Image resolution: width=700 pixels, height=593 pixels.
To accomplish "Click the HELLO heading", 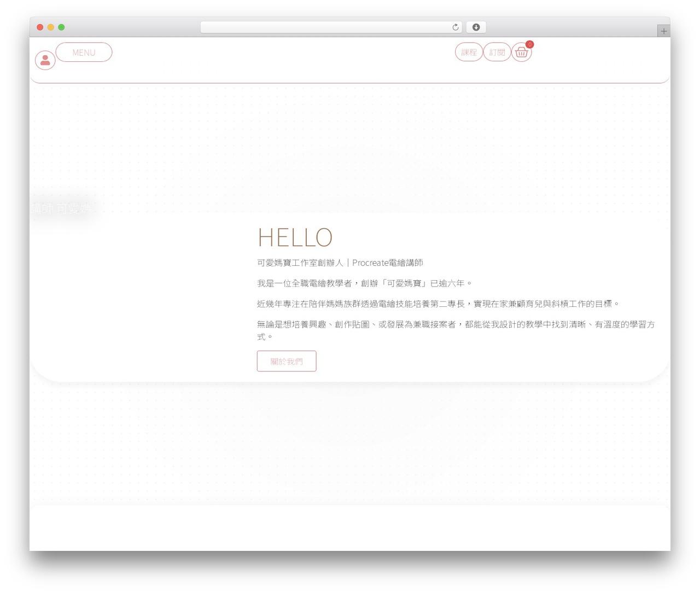I will coord(295,237).
